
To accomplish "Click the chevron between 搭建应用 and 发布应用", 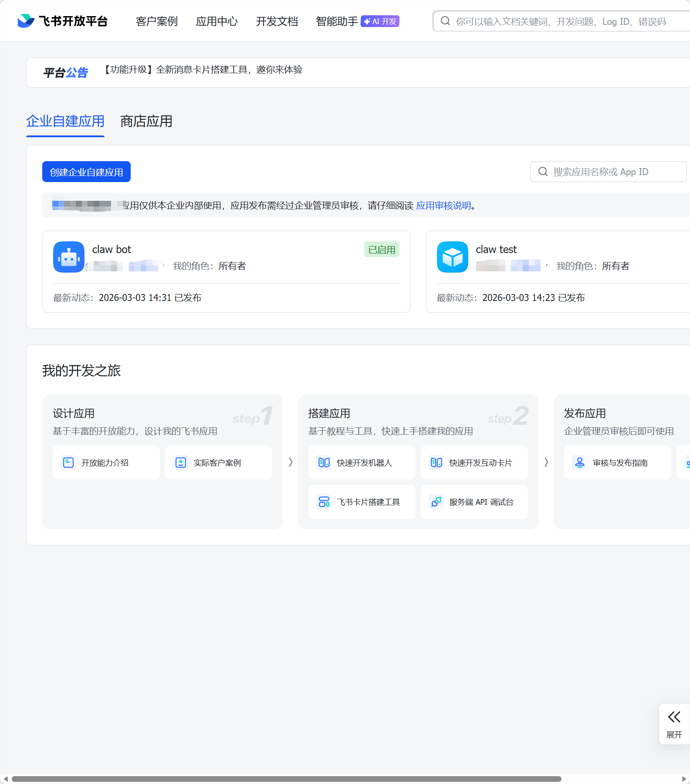I will coord(546,462).
